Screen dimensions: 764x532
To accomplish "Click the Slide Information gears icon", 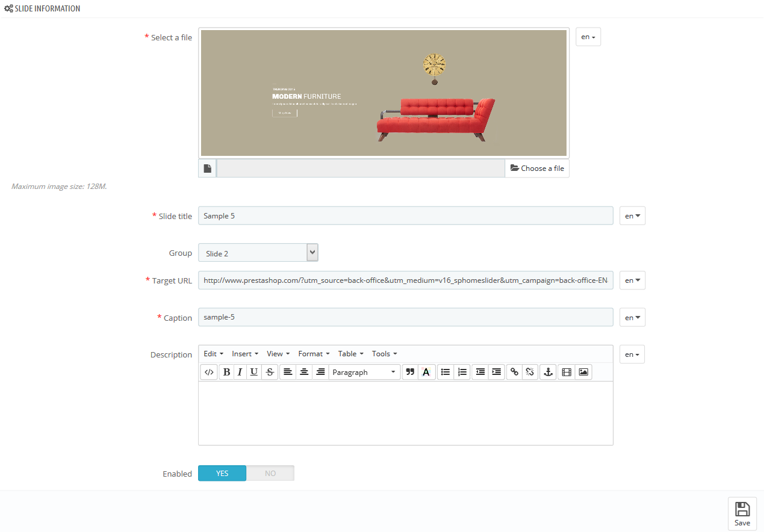I will click(x=8, y=9).
